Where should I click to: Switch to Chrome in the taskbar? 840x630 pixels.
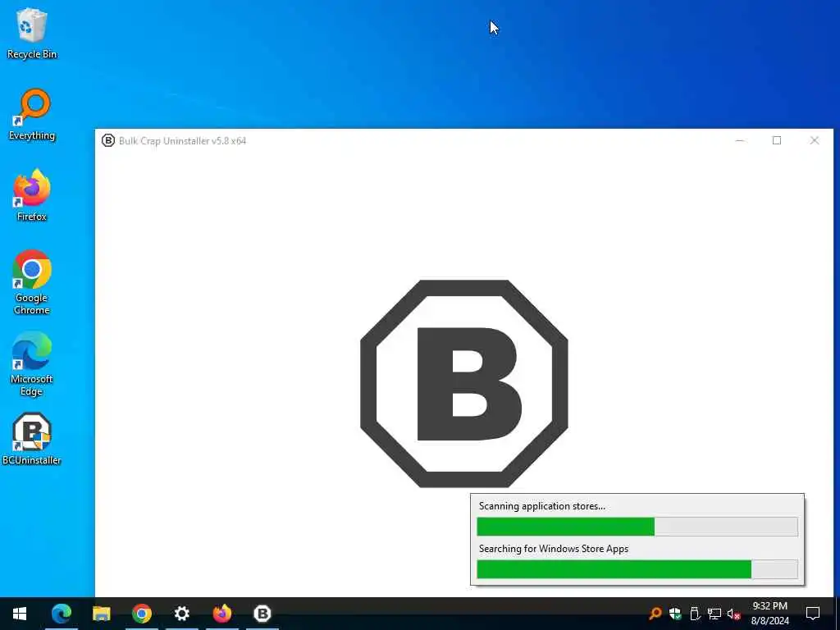click(x=141, y=614)
